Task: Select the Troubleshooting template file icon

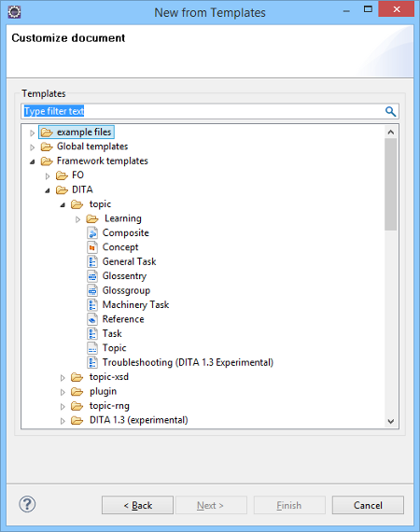Action: 92,362
